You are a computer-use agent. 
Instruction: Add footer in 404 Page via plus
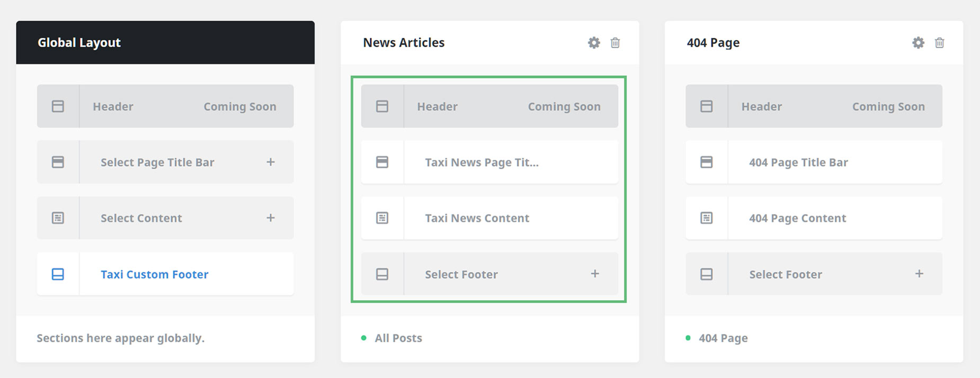point(919,274)
